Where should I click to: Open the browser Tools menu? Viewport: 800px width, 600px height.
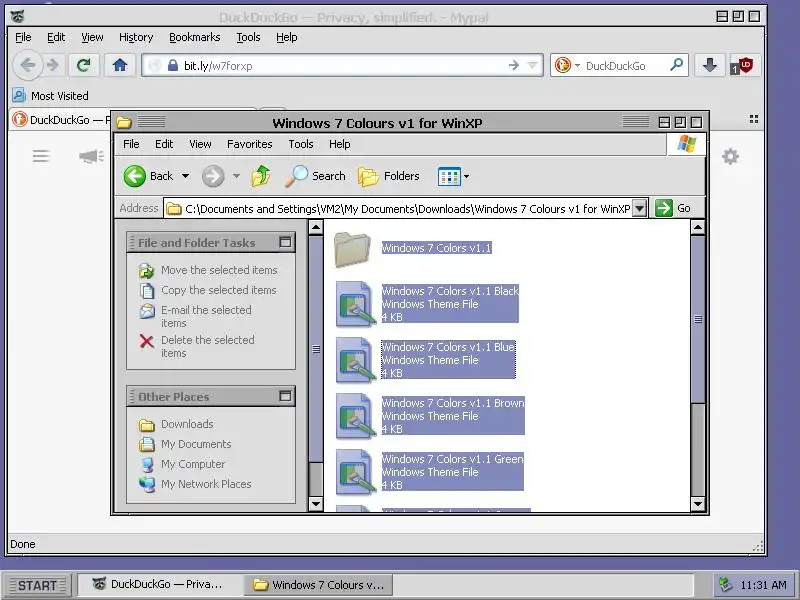(248, 37)
